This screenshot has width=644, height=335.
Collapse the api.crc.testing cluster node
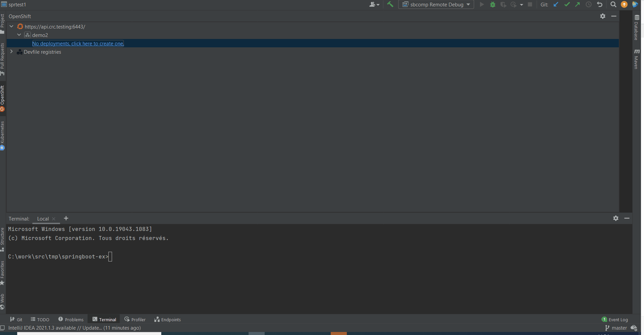point(11,26)
